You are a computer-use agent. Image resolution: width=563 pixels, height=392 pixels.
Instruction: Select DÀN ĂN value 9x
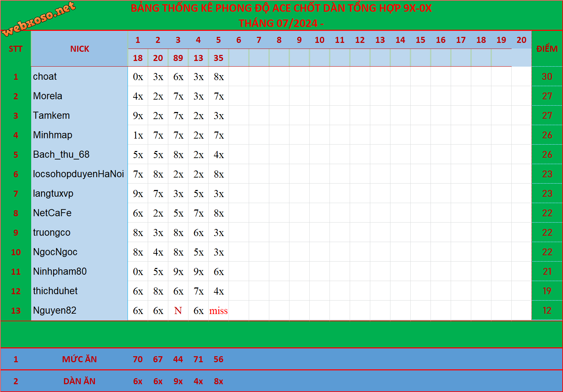[x=178, y=381]
